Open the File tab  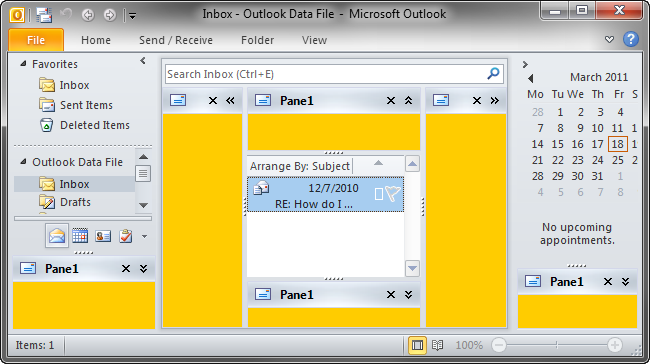tap(36, 40)
